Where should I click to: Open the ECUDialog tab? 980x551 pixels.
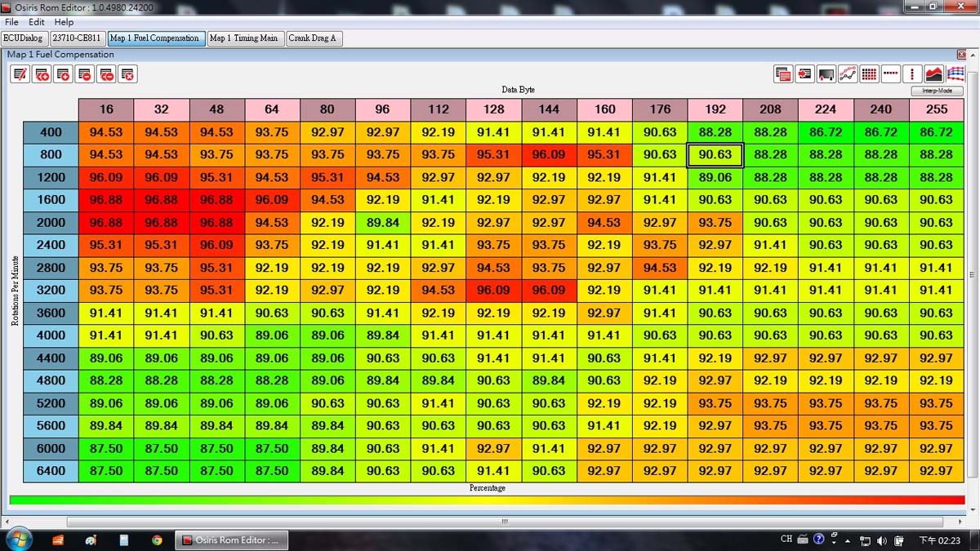pos(23,38)
